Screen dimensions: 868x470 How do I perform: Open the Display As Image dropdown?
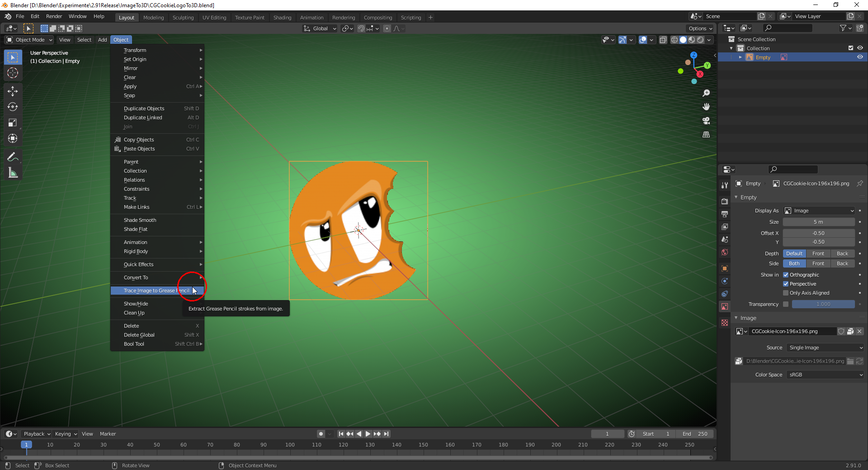click(x=819, y=211)
